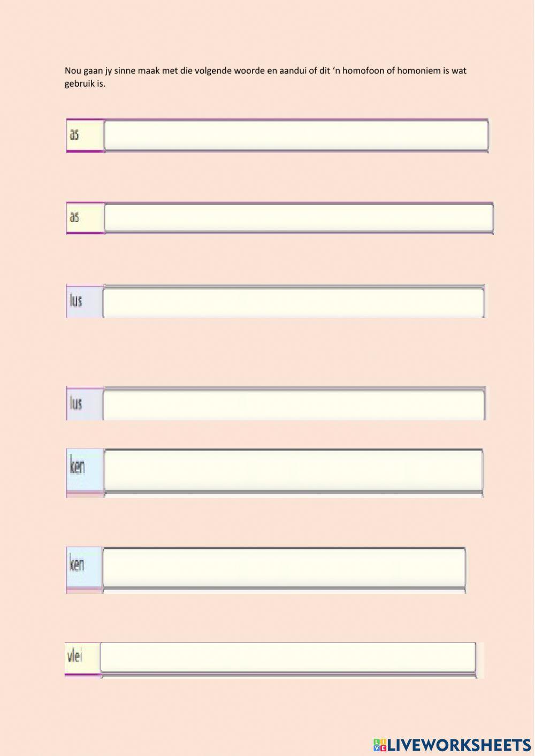Viewport: 535px width, 756px height.
Task: Type in the first 'as' answer field
Action: [x=296, y=135]
